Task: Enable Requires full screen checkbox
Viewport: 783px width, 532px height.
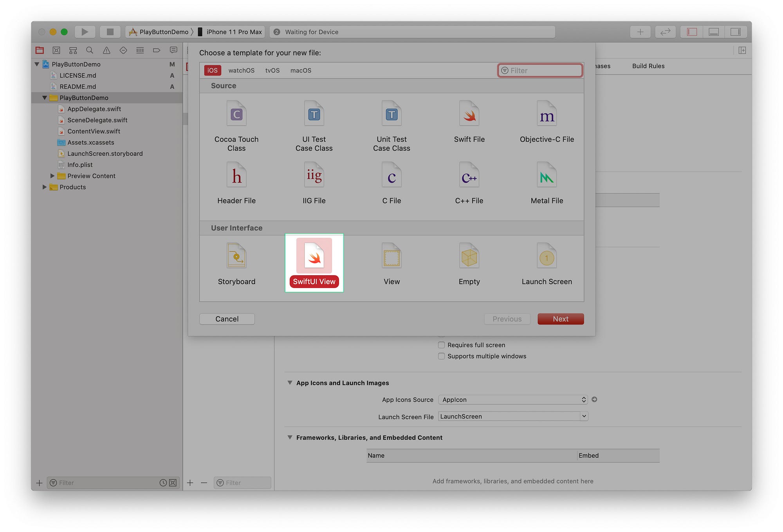Action: [x=441, y=345]
